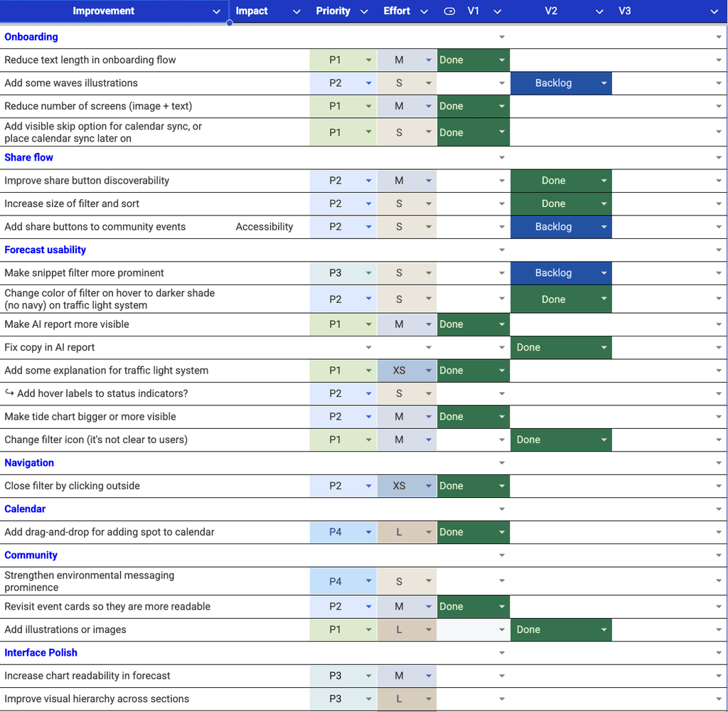This screenshot has height=712, width=728.
Task: Select the Community section heading
Action: 31,555
